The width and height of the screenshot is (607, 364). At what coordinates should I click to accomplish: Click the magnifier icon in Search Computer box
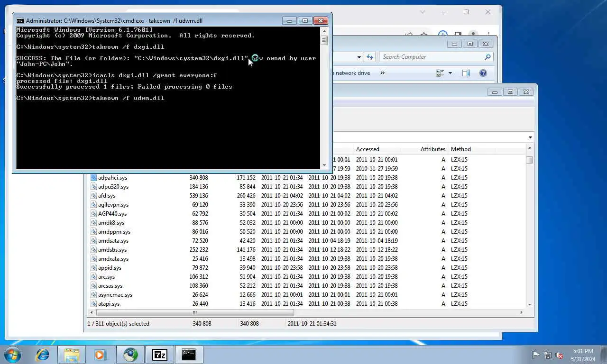tap(487, 57)
